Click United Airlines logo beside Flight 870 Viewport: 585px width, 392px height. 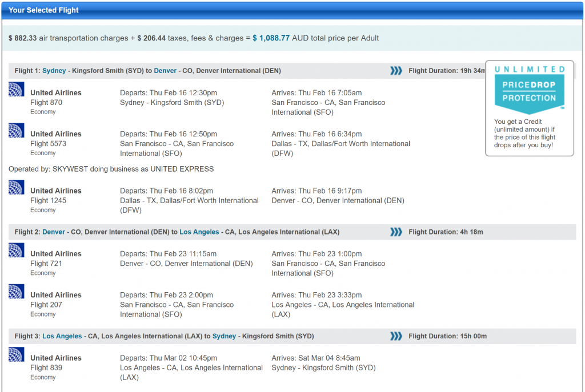[17, 89]
